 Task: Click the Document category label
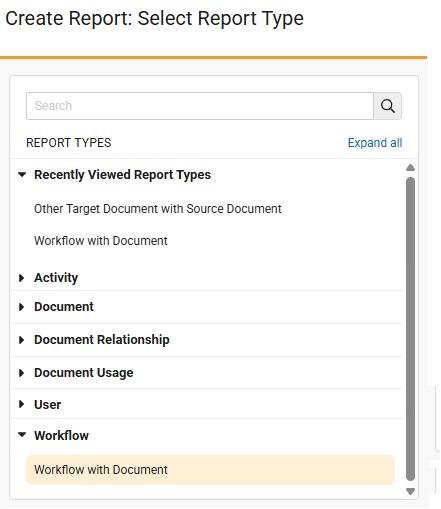click(64, 307)
